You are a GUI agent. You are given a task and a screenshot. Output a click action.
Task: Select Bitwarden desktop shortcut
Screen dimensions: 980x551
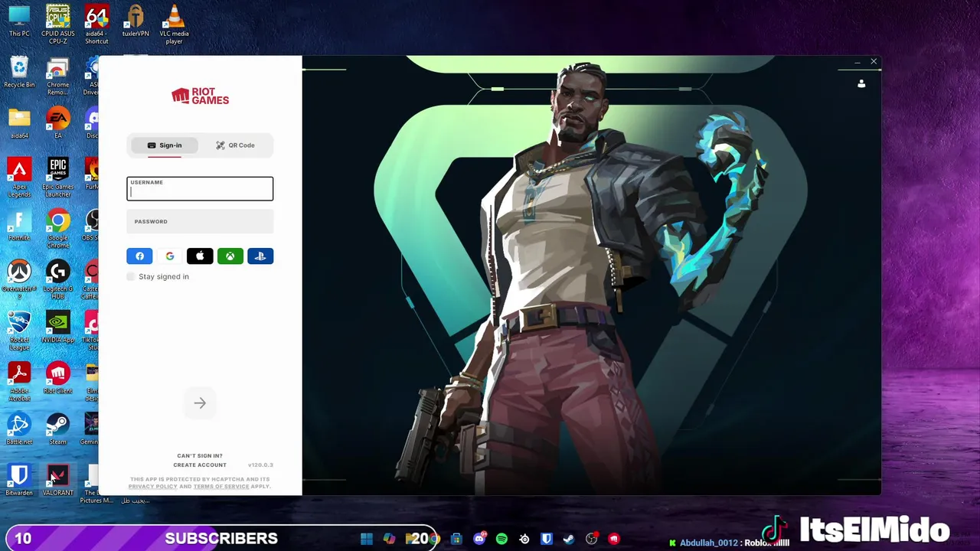tap(19, 481)
